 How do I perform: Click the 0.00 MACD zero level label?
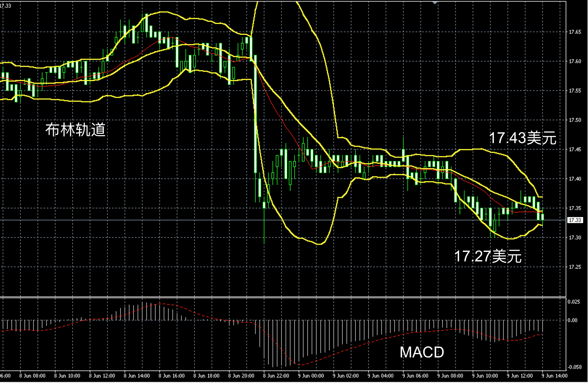tap(572, 320)
